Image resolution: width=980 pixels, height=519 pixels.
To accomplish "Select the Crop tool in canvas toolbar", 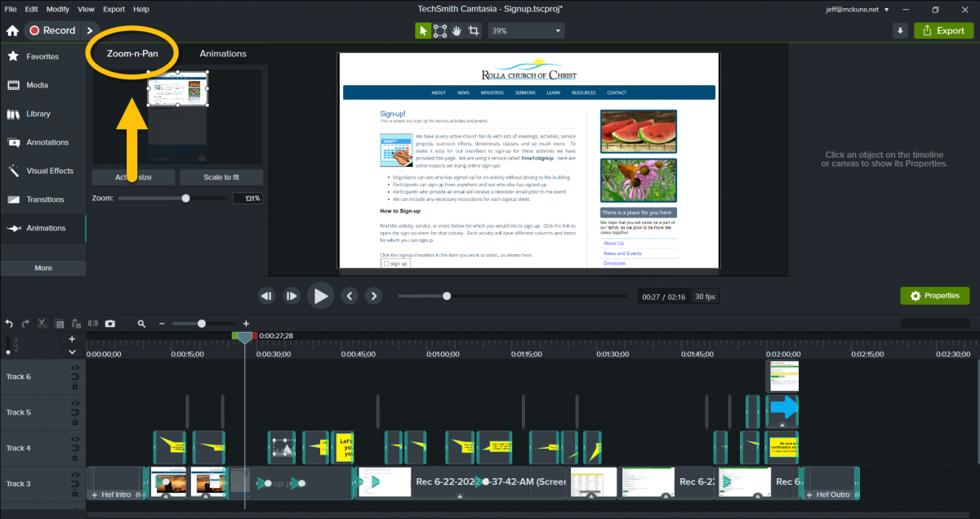I will pyautogui.click(x=473, y=31).
